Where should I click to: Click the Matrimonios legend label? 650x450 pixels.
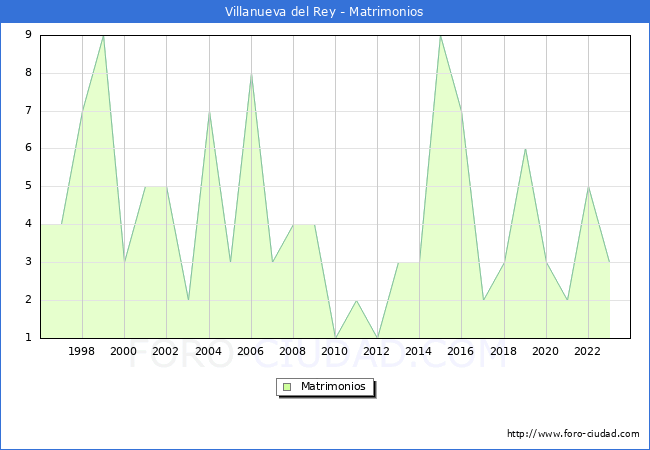(333, 386)
